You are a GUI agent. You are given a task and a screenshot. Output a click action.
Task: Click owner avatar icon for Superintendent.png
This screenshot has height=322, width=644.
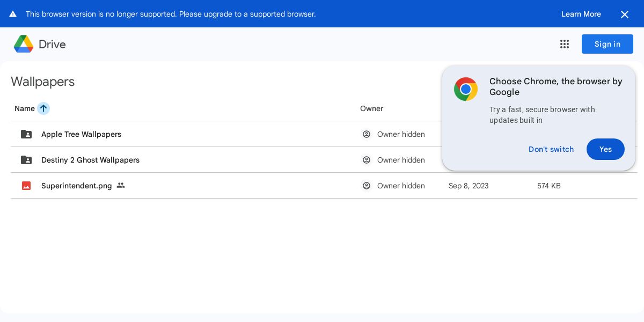tap(367, 186)
